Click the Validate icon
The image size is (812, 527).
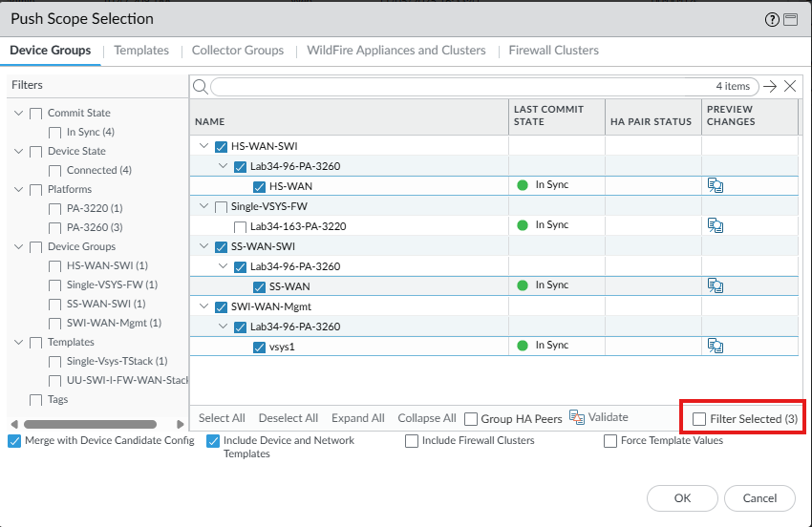click(577, 417)
